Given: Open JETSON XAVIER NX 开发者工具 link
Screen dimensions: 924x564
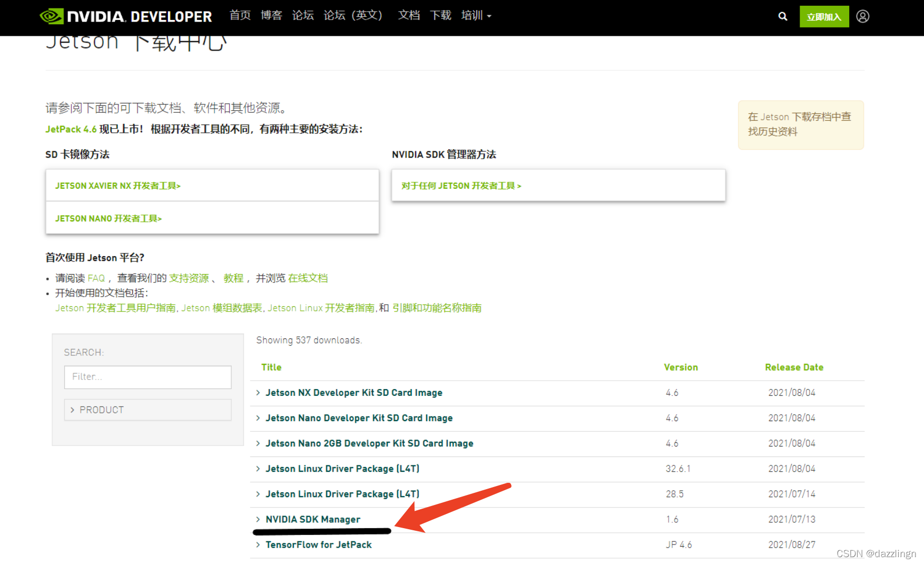Looking at the screenshot, I should [x=118, y=186].
